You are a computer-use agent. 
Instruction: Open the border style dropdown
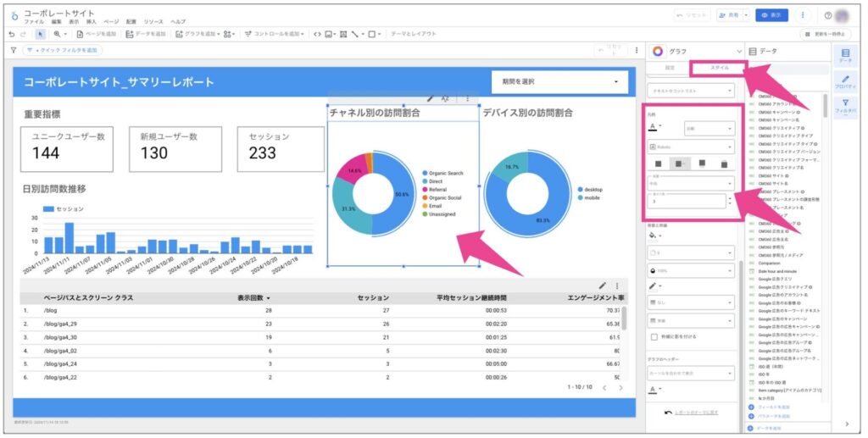click(691, 321)
